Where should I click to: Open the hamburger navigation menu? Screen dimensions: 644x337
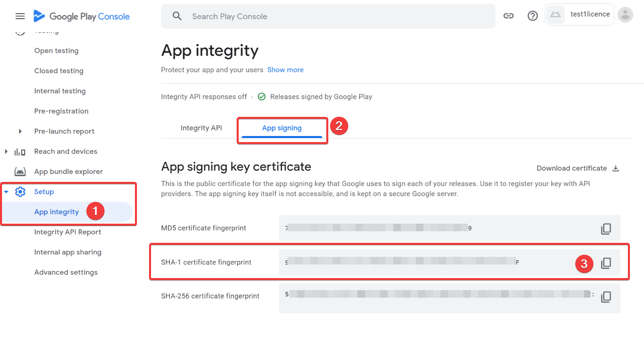click(x=20, y=16)
